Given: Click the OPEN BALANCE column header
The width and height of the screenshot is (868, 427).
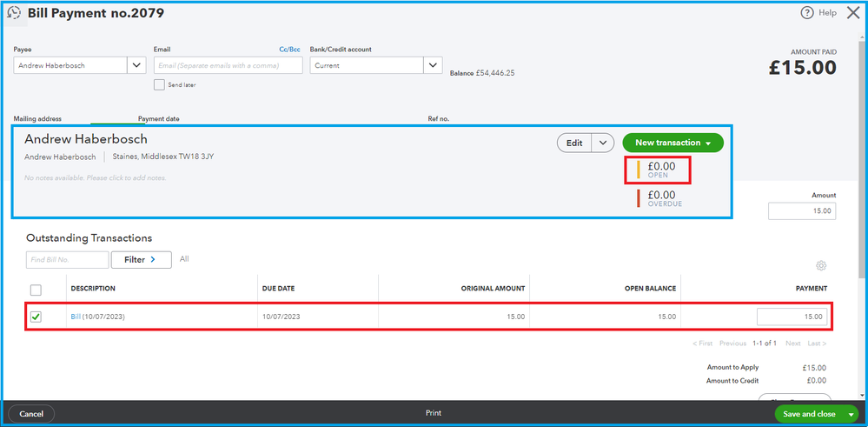Looking at the screenshot, I should [x=649, y=289].
